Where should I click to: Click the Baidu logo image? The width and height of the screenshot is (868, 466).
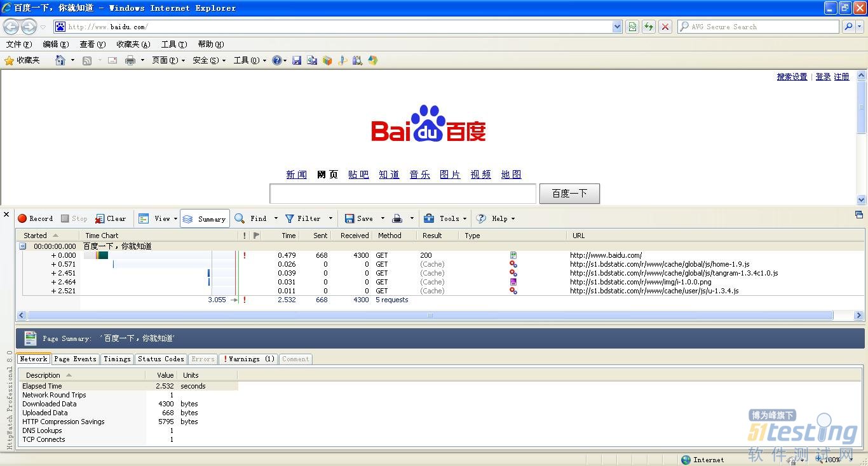pos(428,124)
